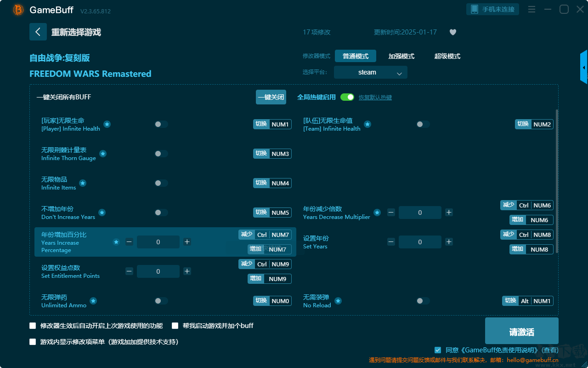Click Alt NUM1 hotkey for No Reload
This screenshot has height=368, width=588.
click(528, 301)
